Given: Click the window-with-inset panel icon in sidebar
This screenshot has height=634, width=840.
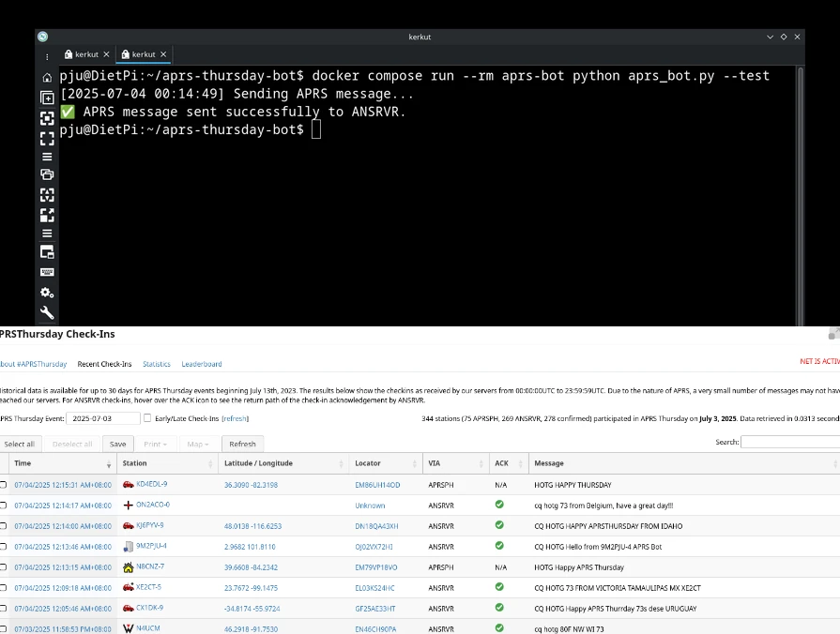Looking at the screenshot, I should pyautogui.click(x=47, y=252).
